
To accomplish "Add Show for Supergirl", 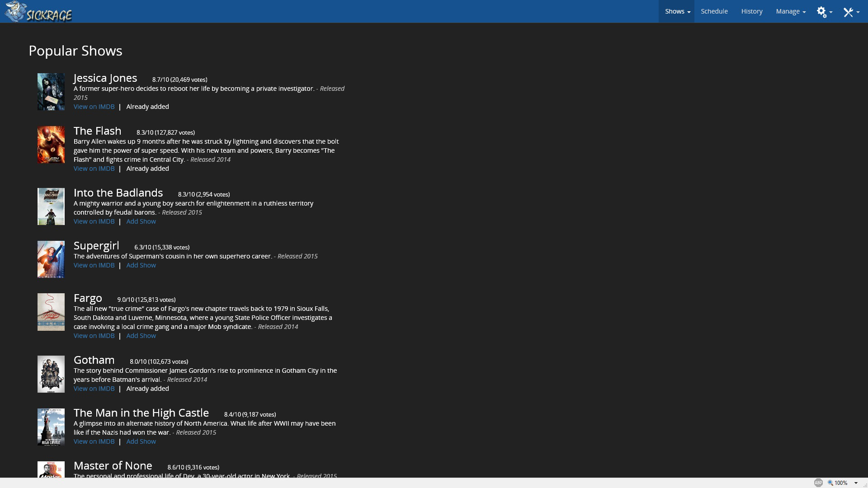I will coord(141,265).
